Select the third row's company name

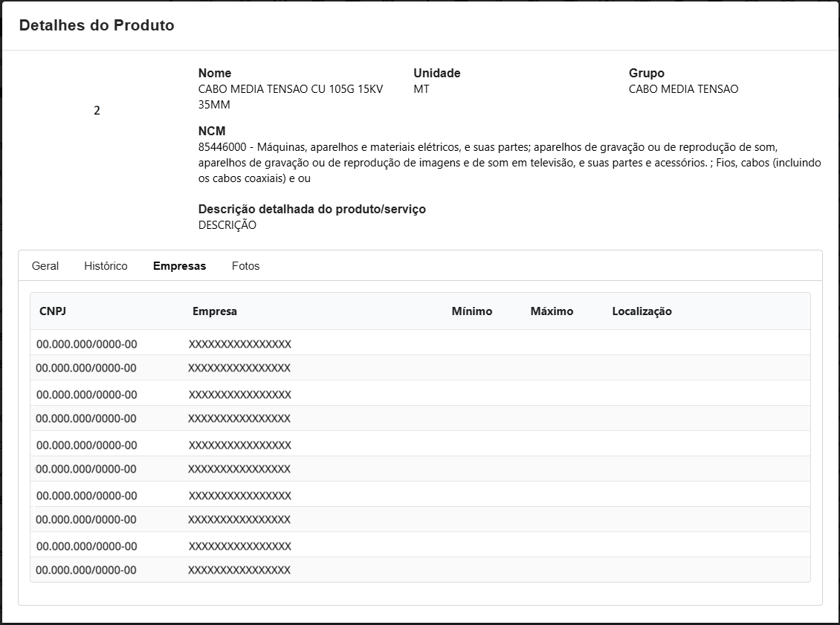pyautogui.click(x=239, y=394)
